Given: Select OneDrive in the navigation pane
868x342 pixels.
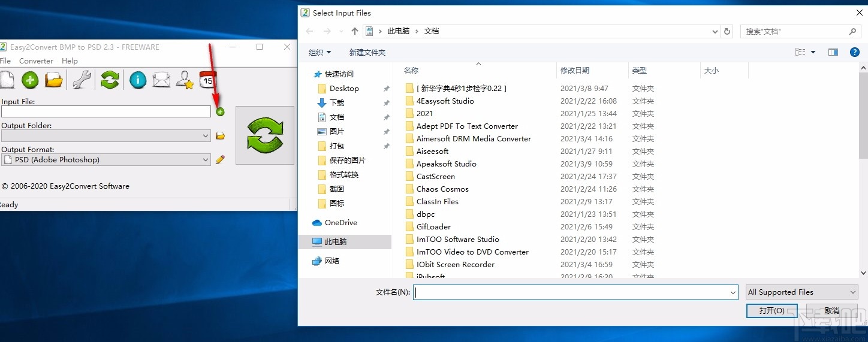Looking at the screenshot, I should [340, 222].
